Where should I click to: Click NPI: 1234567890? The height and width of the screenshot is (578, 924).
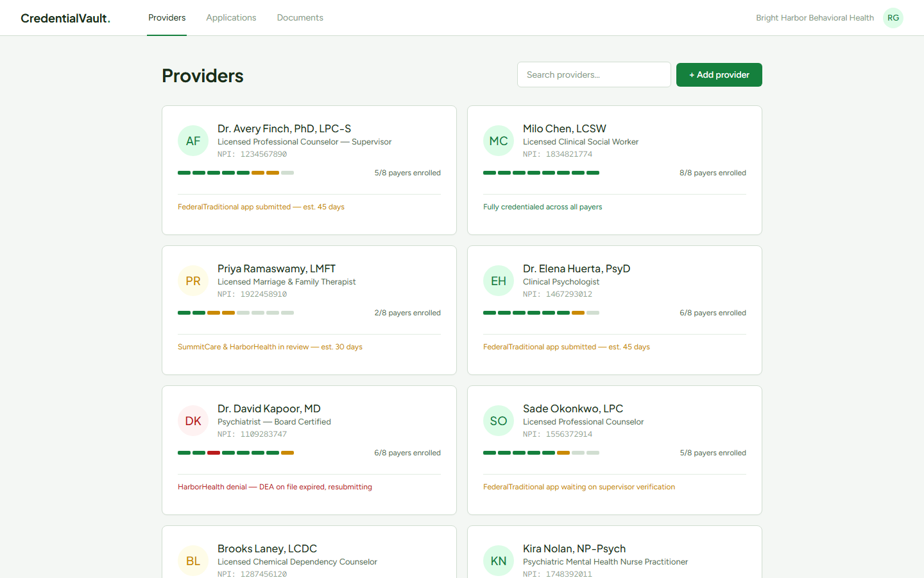click(x=252, y=154)
